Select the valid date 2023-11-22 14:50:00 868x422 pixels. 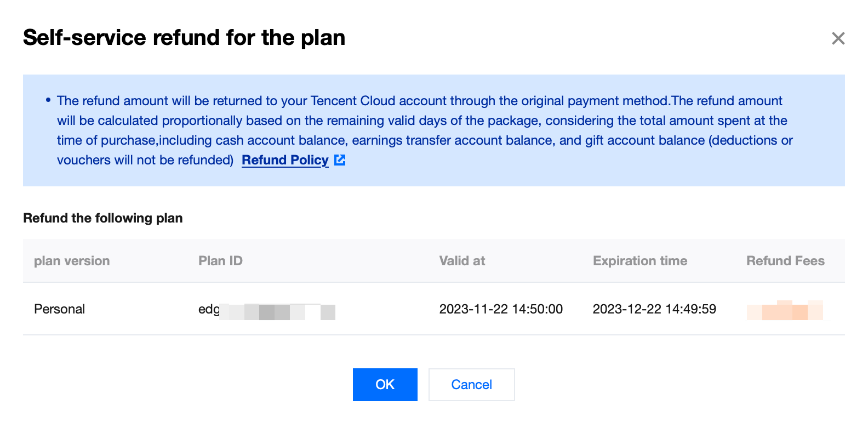[501, 309]
